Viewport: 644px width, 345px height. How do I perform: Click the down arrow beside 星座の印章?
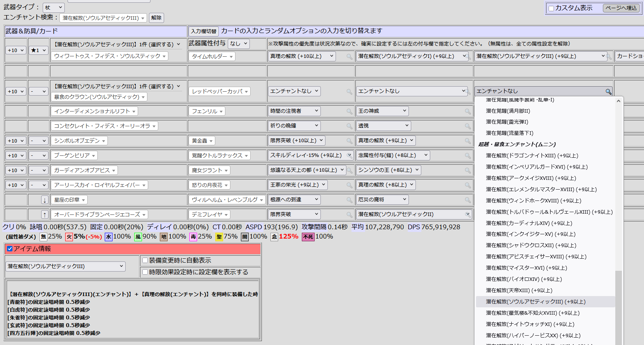coord(45,200)
